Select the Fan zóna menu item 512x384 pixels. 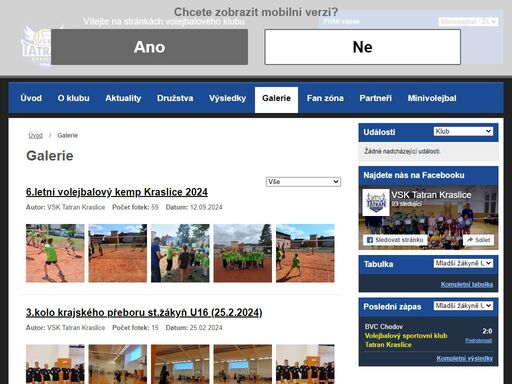325,98
